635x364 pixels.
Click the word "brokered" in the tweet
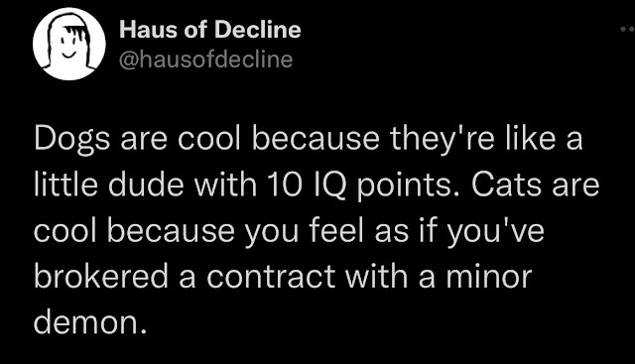[x=101, y=277]
